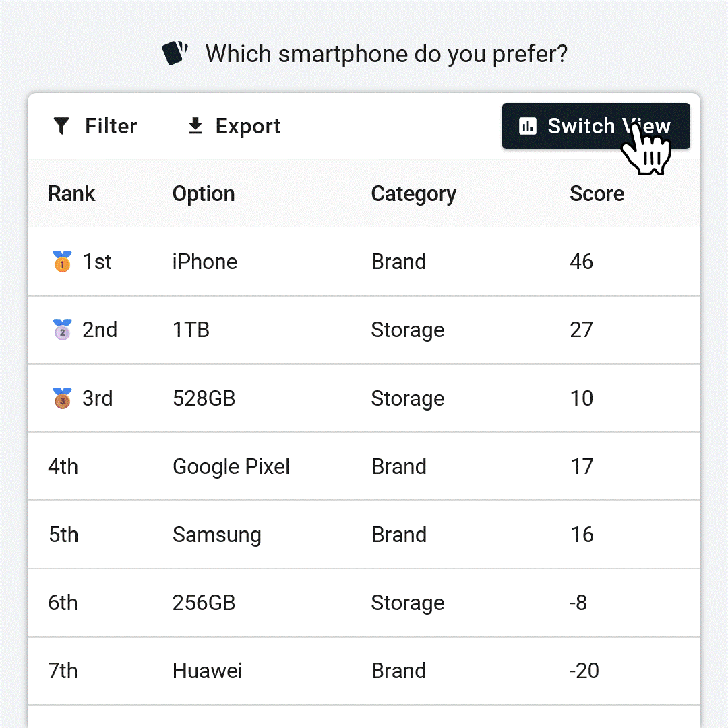Sort by the Rank column header
The image size is (728, 728).
pyautogui.click(x=71, y=193)
